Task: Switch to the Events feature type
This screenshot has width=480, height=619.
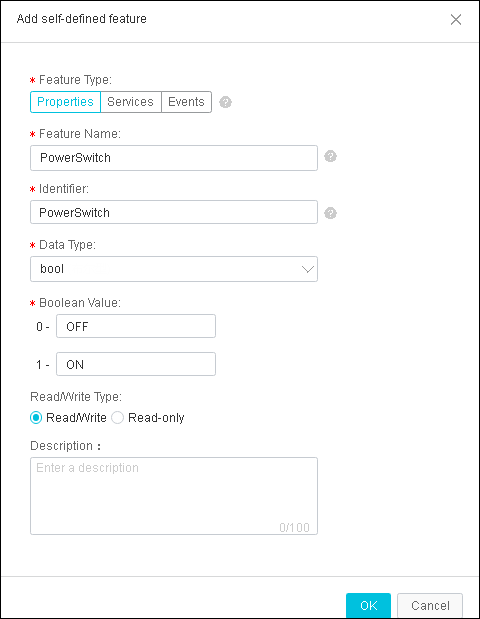Action: [186, 102]
